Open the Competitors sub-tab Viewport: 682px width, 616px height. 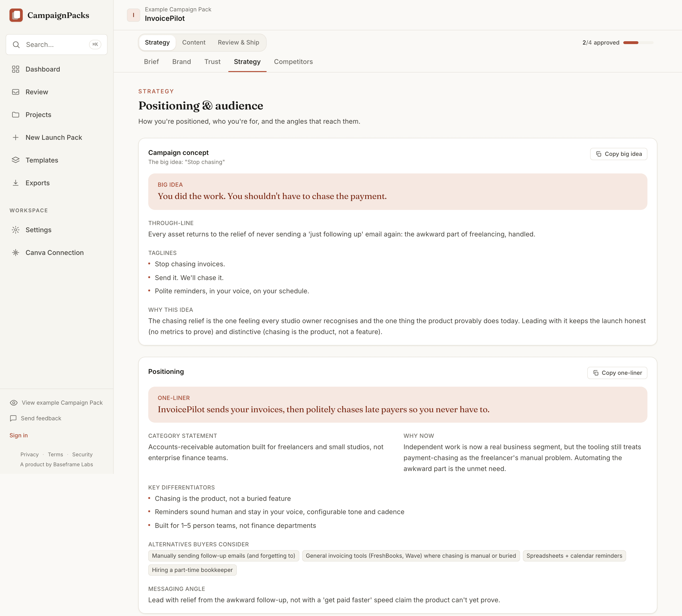293,62
